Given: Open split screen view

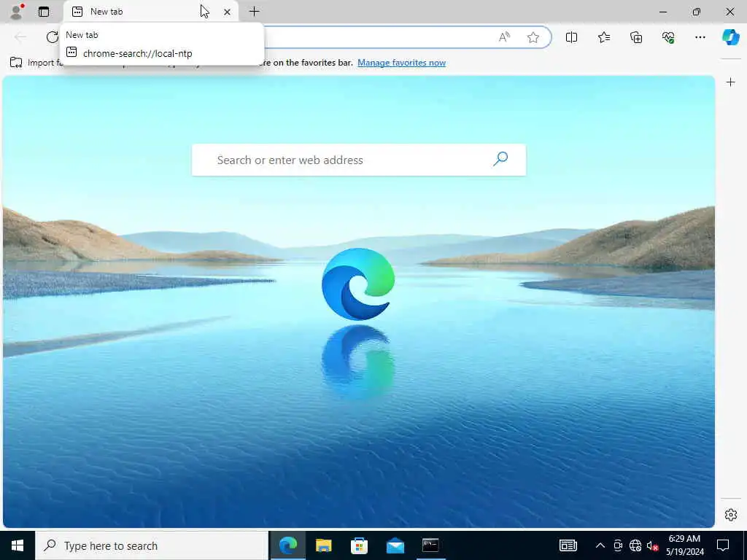Looking at the screenshot, I should (571, 37).
